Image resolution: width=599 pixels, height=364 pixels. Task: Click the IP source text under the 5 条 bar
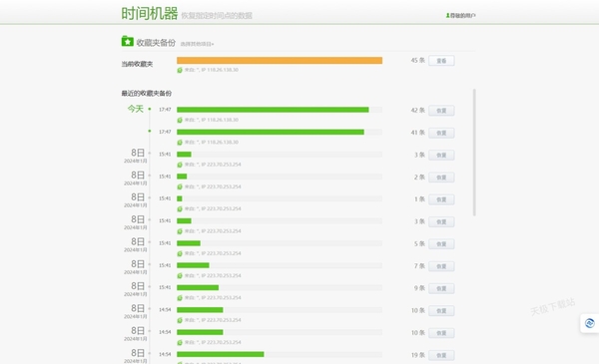pyautogui.click(x=213, y=253)
